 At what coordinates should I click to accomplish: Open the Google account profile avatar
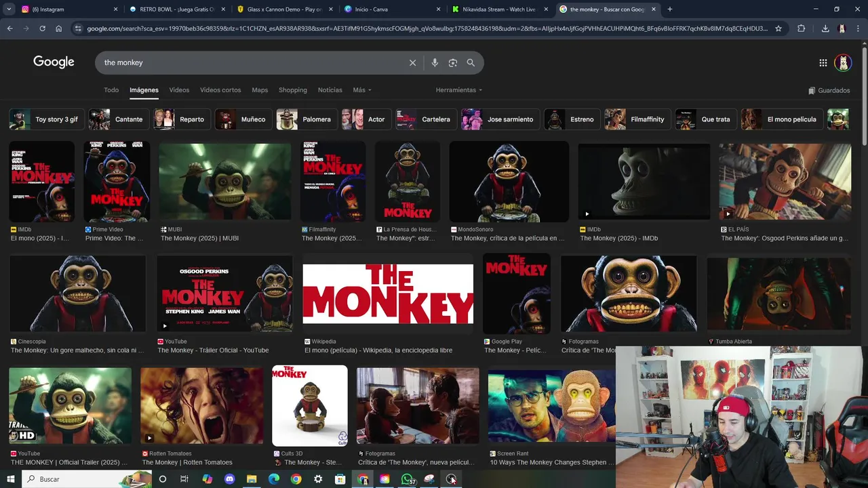(843, 62)
